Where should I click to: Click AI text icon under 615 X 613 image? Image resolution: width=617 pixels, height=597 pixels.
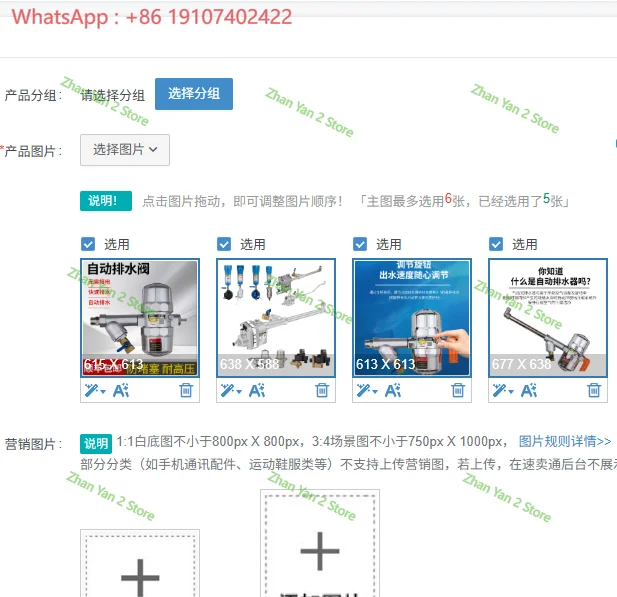tap(121, 390)
